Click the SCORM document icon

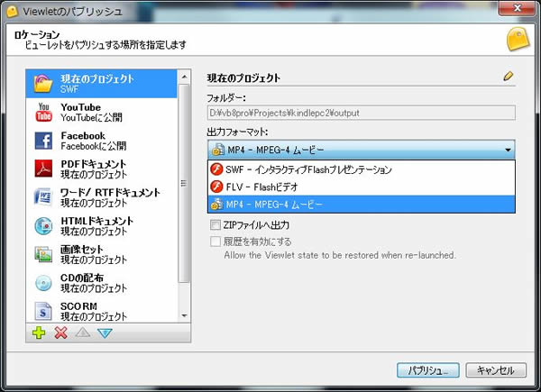(x=43, y=311)
